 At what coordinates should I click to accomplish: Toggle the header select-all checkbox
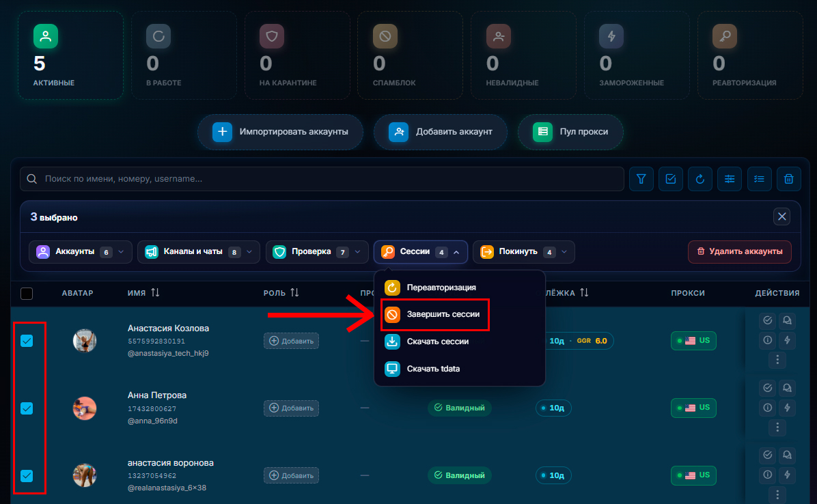point(27,294)
